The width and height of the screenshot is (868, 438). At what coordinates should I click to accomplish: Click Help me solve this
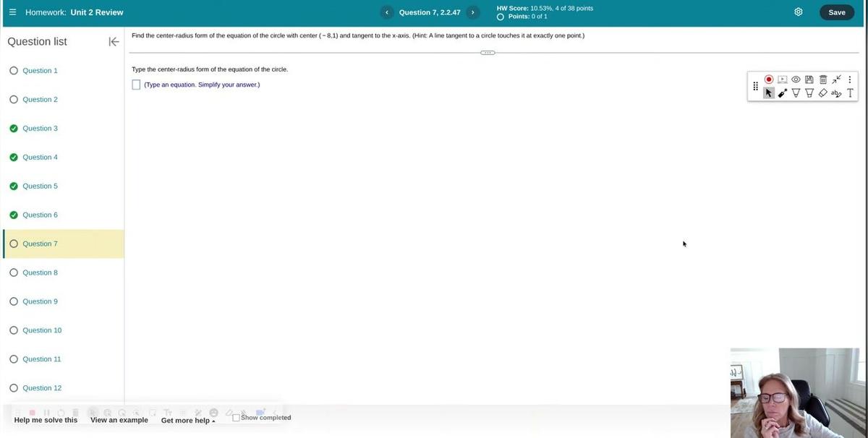pyautogui.click(x=46, y=420)
